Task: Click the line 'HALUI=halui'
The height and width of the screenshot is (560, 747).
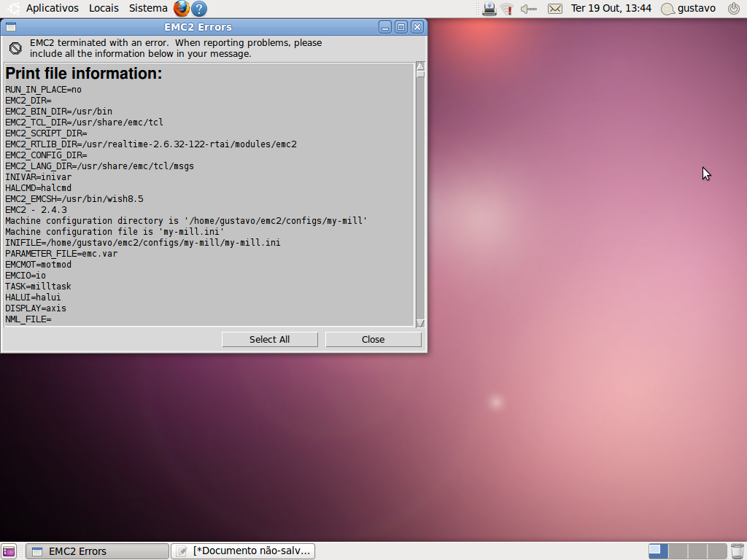Action: point(34,297)
